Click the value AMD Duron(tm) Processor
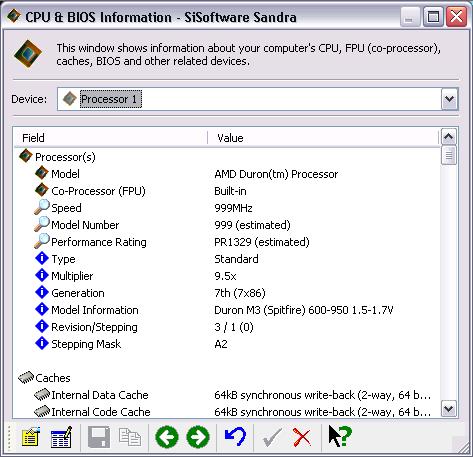The height and width of the screenshot is (457, 473). click(276, 174)
